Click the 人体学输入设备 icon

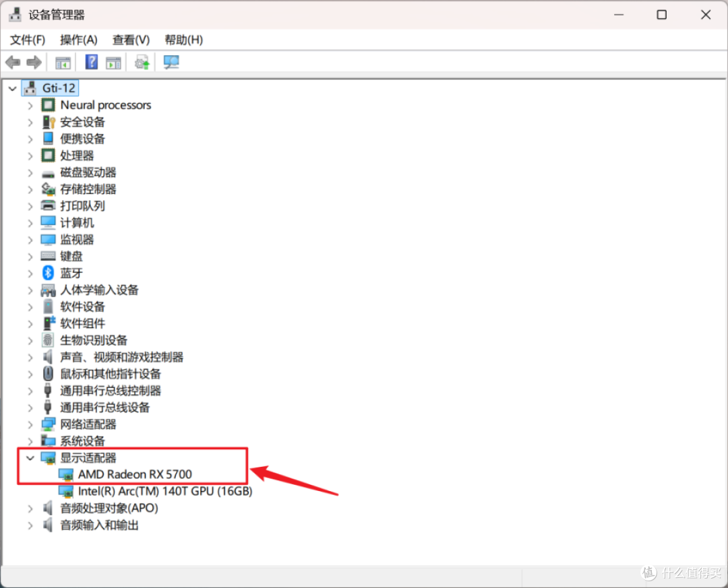point(49,290)
